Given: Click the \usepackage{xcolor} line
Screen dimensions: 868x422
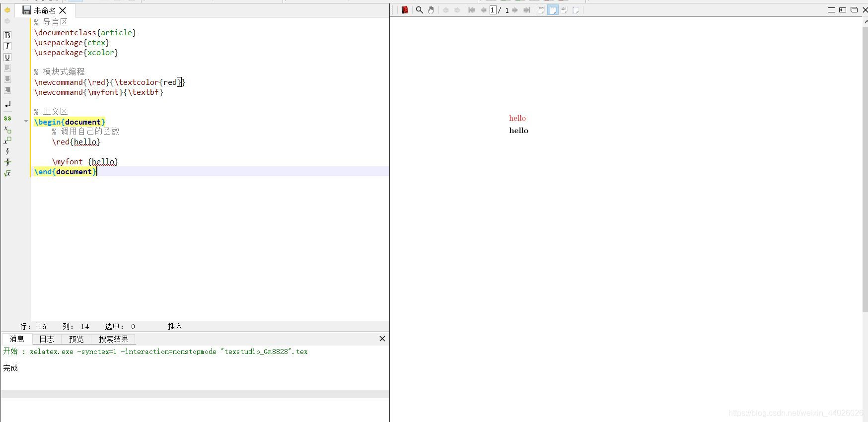Looking at the screenshot, I should pyautogui.click(x=76, y=52).
